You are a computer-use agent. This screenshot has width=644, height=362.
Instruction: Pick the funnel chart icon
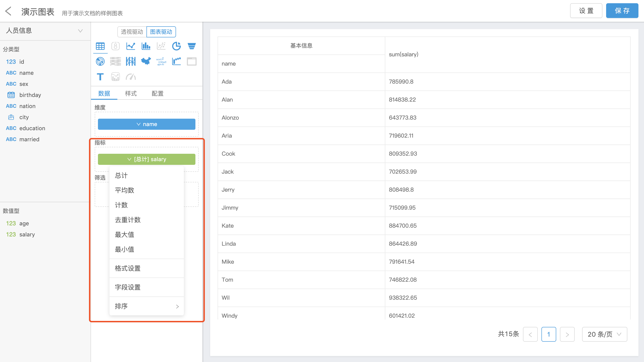click(191, 46)
